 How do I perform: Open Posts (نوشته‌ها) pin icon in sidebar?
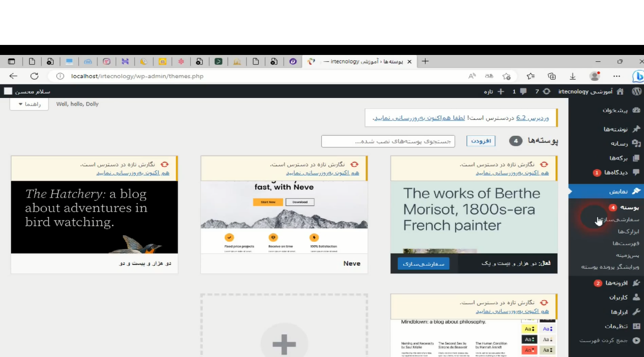coord(636,129)
